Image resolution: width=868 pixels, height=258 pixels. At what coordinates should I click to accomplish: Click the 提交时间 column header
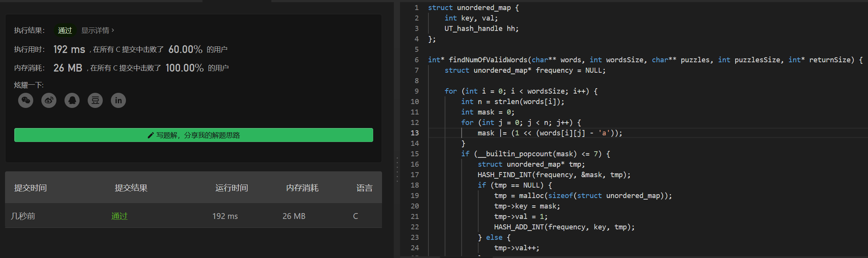[31, 188]
